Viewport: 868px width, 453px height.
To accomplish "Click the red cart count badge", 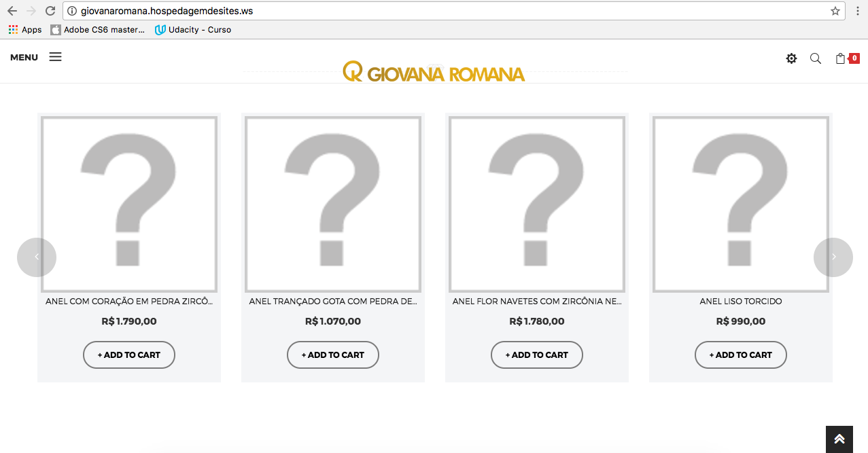I will [x=854, y=58].
